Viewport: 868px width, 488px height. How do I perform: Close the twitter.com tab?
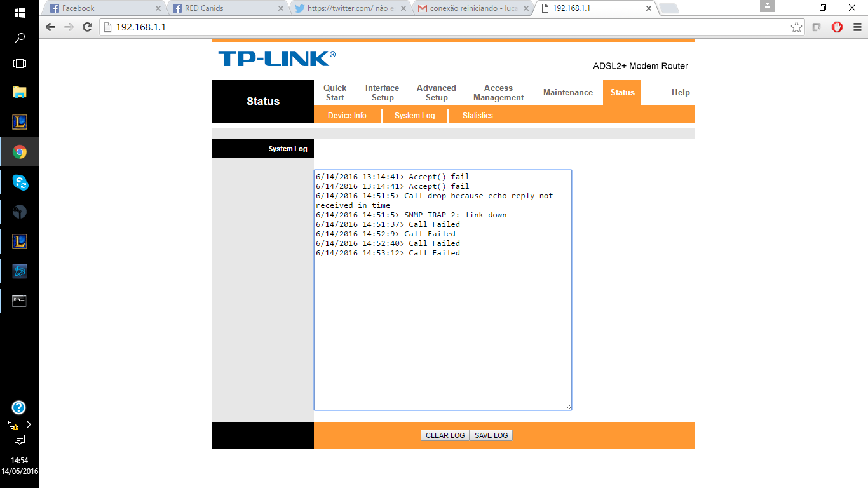(x=403, y=8)
